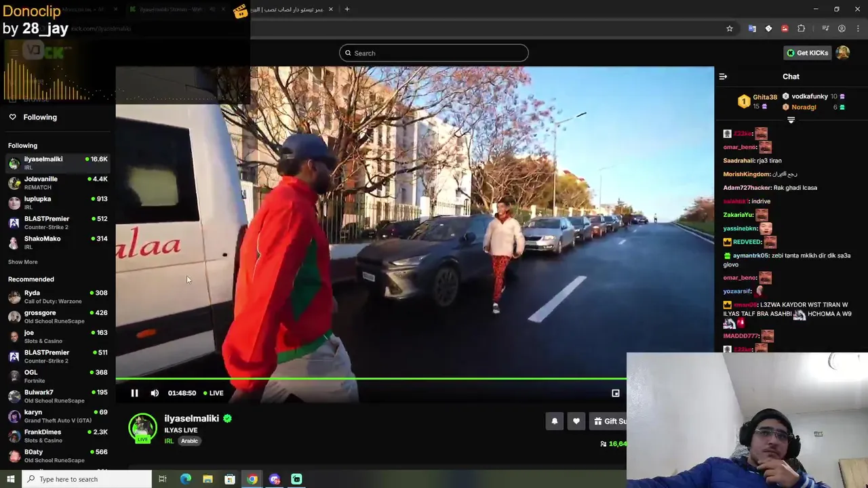This screenshot has height=488, width=868.
Task: Click the Arabic language tag
Action: [189, 441]
